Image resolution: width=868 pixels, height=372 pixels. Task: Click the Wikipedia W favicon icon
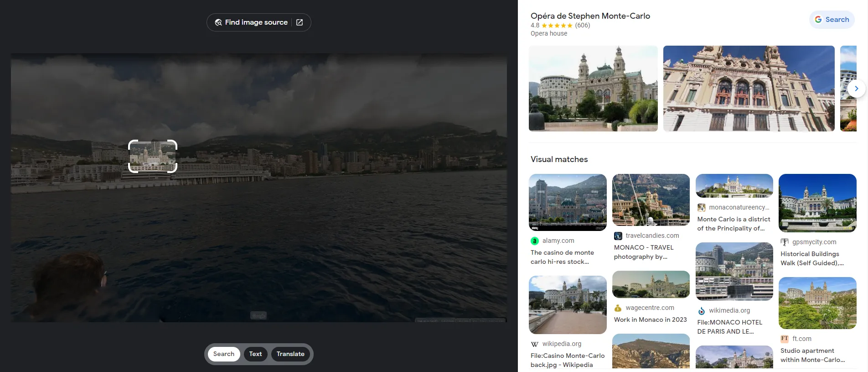(535, 344)
